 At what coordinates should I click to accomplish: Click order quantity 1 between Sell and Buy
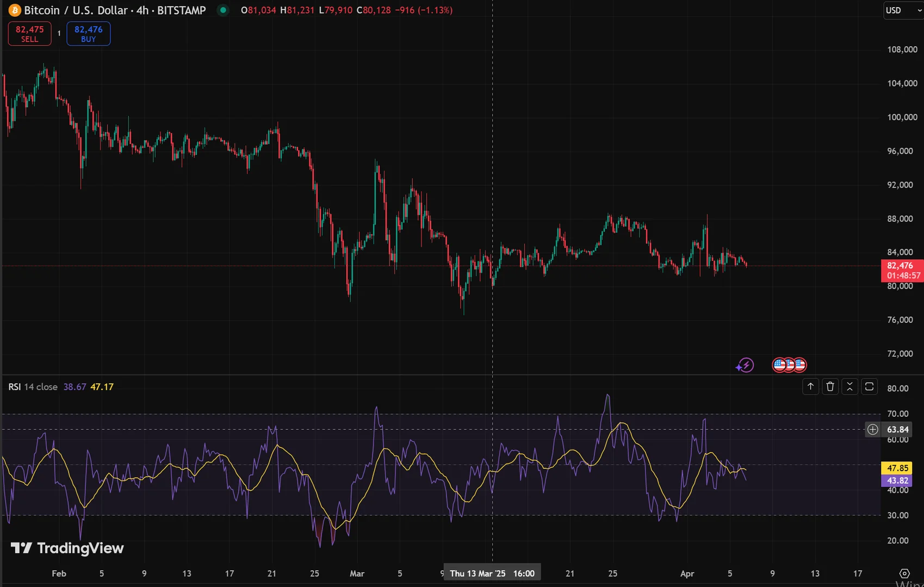(59, 34)
